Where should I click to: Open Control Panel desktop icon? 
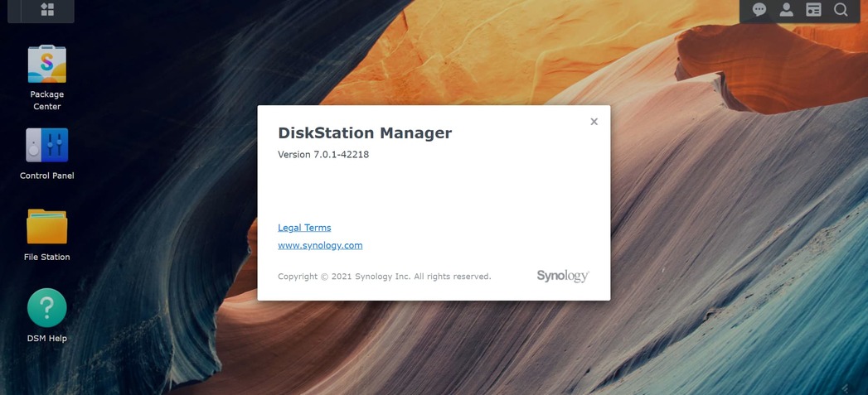47,145
